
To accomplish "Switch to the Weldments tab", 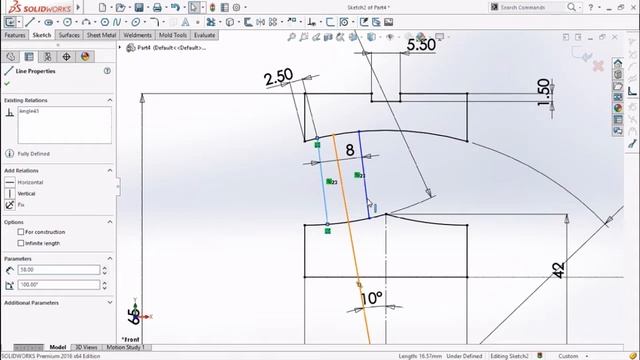I will 138,35.
